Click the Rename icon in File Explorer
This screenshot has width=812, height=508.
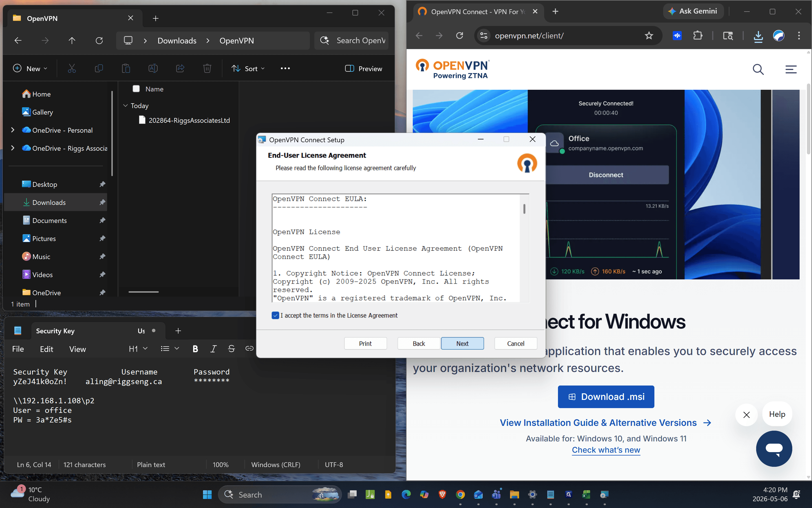click(x=153, y=69)
